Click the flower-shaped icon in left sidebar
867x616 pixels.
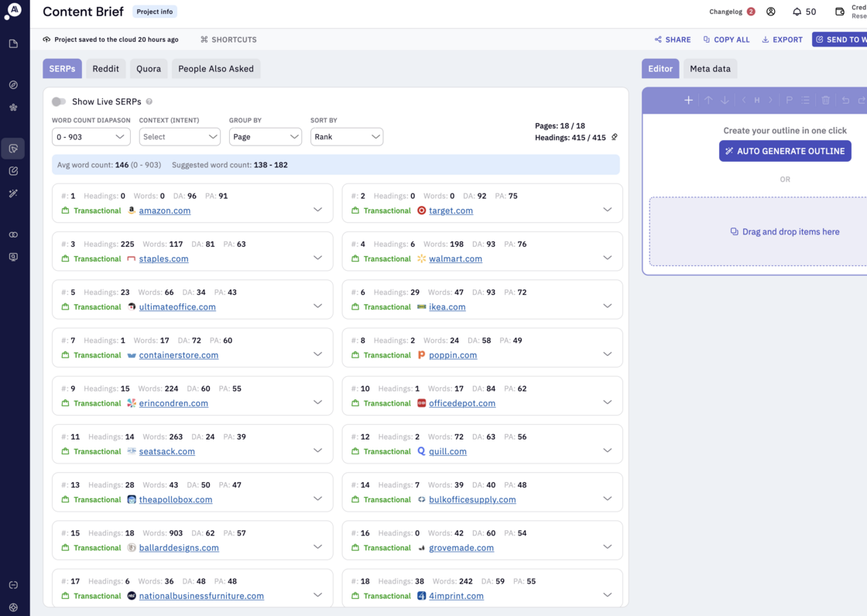(13, 108)
